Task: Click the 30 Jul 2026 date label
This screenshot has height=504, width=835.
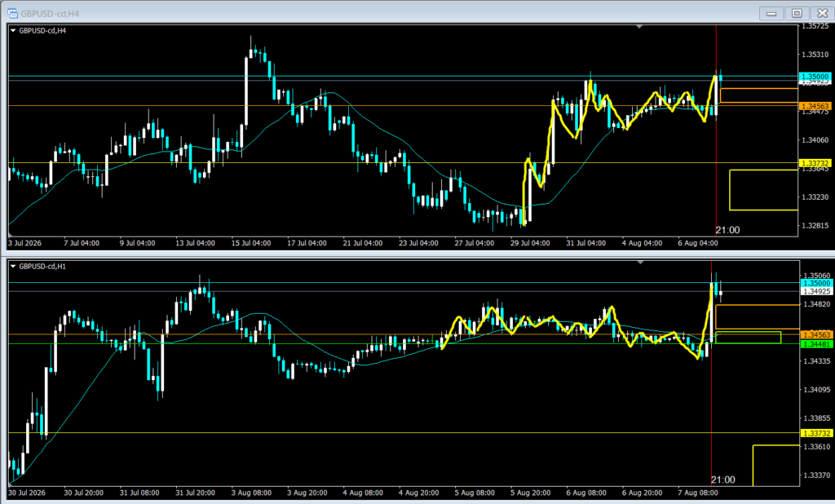Action: click(x=27, y=493)
